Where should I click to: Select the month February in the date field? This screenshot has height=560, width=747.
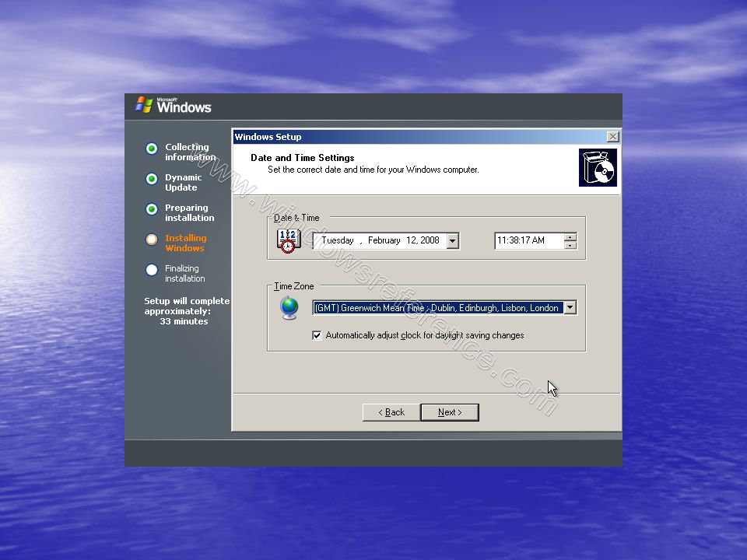(384, 240)
